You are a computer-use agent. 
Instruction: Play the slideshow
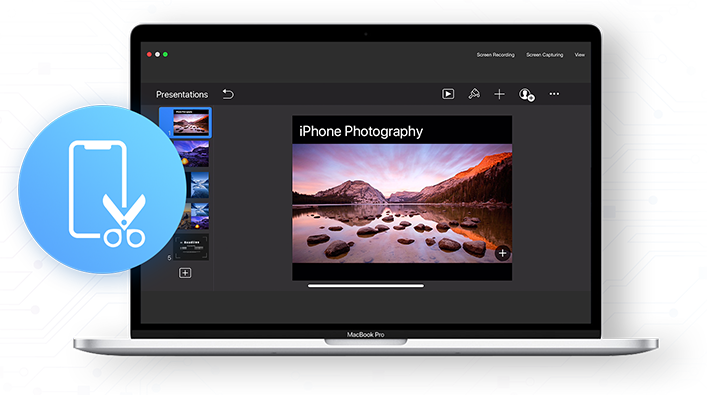[x=448, y=94]
